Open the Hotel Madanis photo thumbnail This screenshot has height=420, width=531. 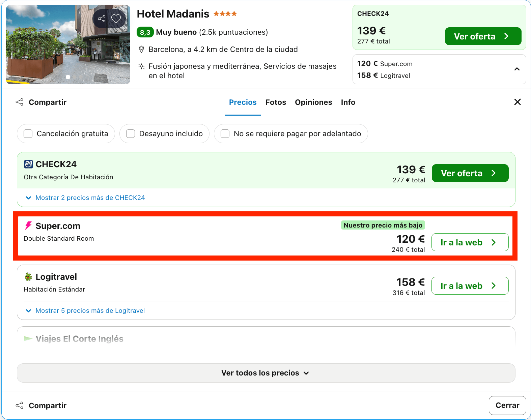coord(68,44)
